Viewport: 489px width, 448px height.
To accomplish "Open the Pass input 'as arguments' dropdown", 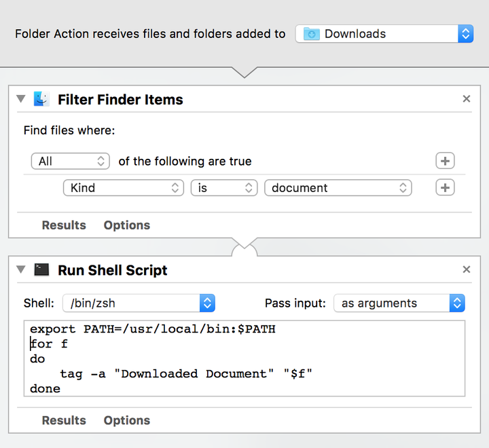I will coord(399,303).
